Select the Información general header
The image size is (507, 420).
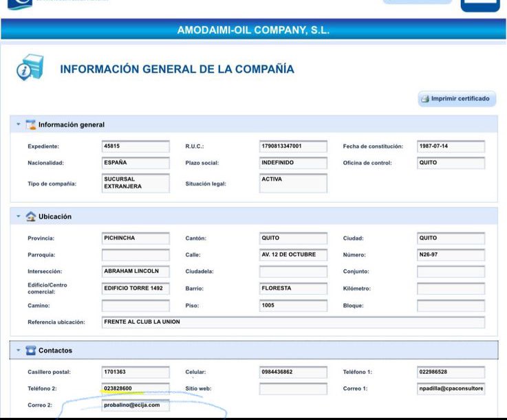tap(254, 124)
